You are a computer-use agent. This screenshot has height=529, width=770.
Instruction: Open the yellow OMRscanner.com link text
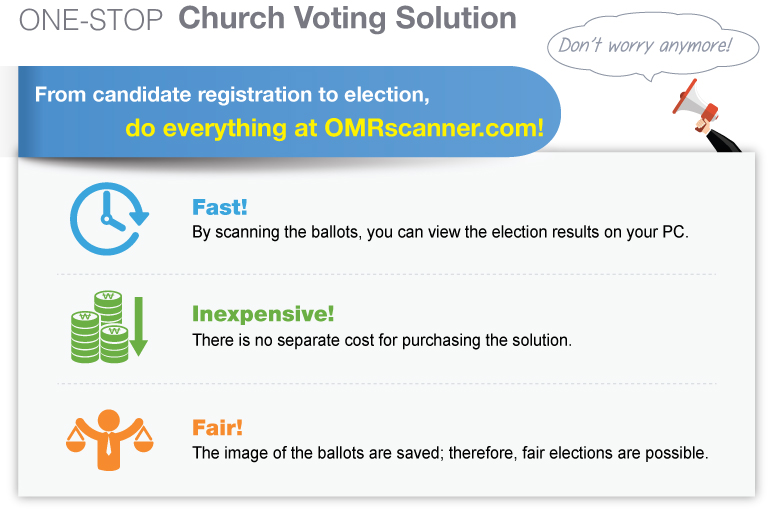(335, 129)
